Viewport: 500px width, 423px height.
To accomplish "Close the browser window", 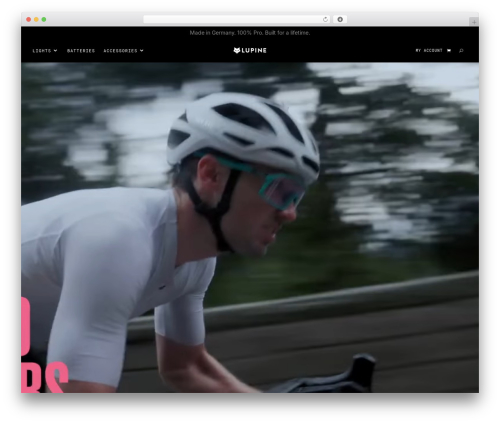I will pyautogui.click(x=29, y=19).
